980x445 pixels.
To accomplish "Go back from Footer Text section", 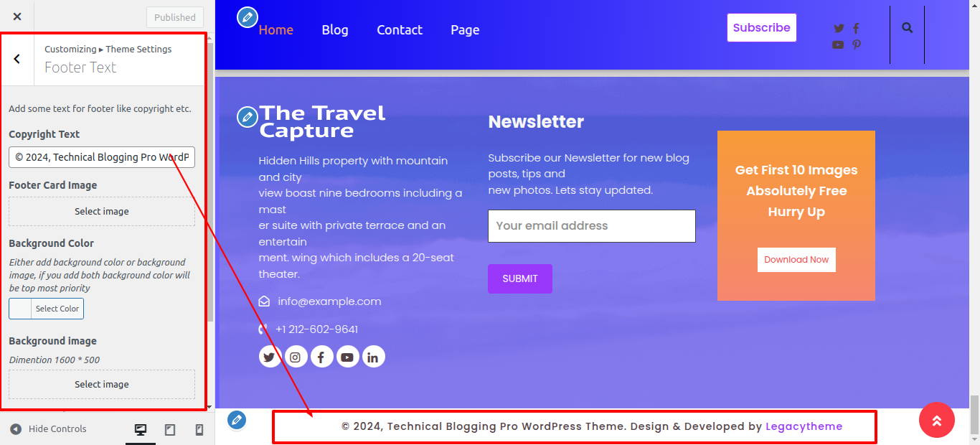I will (x=17, y=60).
